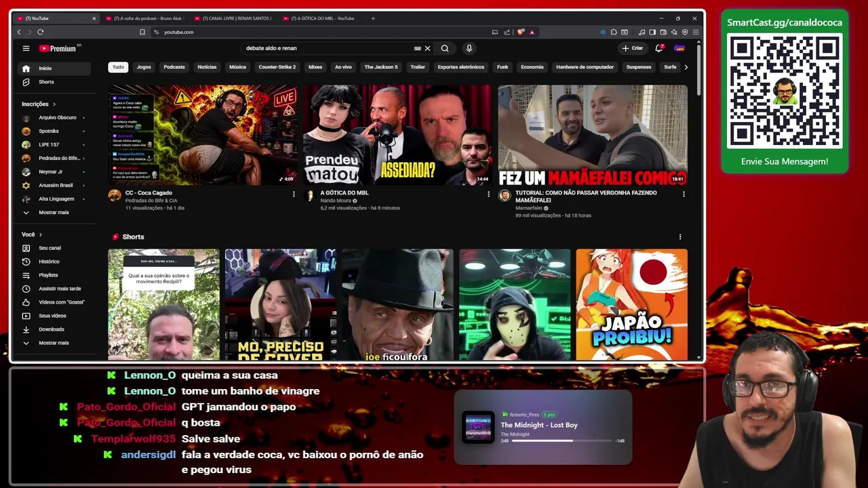Open options for A GÓTICA DO MBL video
Viewport: 868px width, 488px height.
click(488, 194)
